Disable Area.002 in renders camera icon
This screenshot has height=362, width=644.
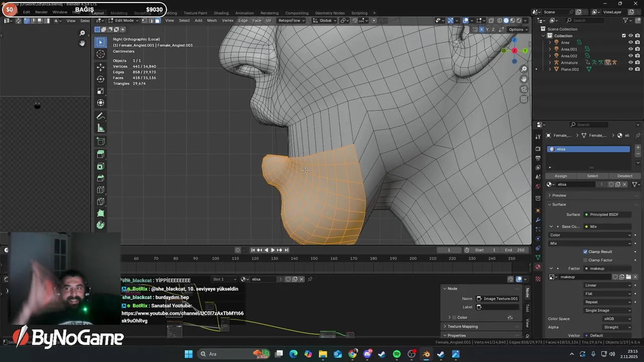(637, 56)
